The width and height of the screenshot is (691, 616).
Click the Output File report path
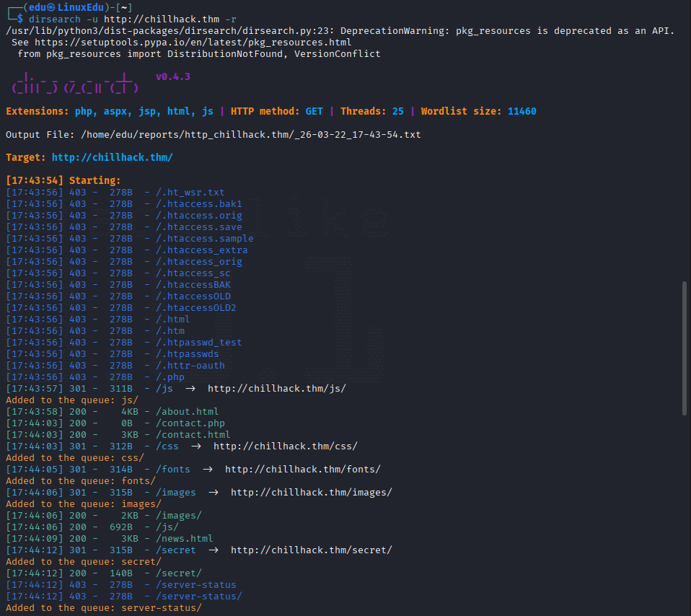(x=251, y=134)
